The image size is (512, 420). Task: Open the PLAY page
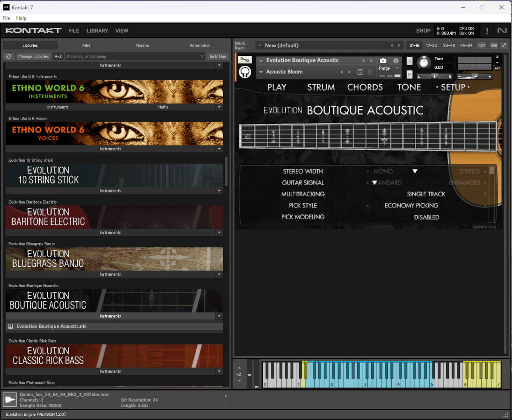[277, 87]
